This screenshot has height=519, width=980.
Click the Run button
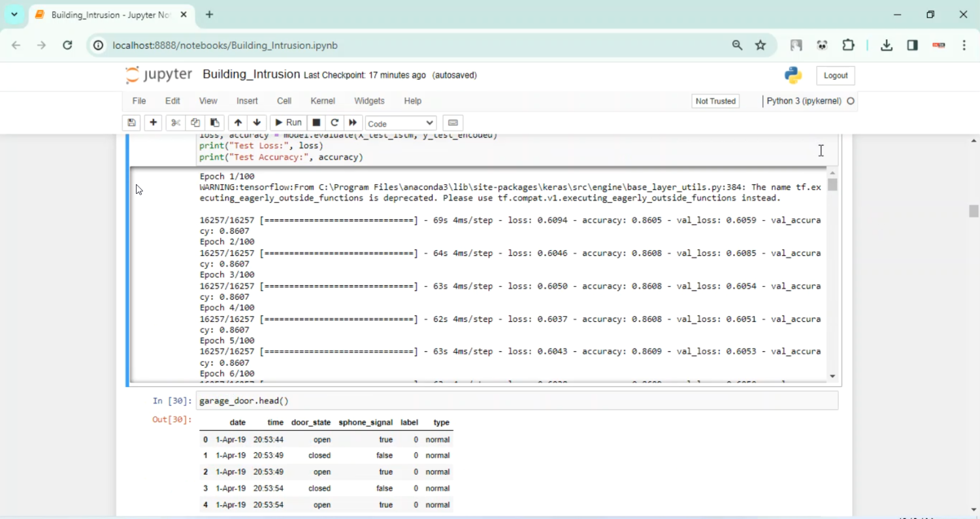pos(288,123)
